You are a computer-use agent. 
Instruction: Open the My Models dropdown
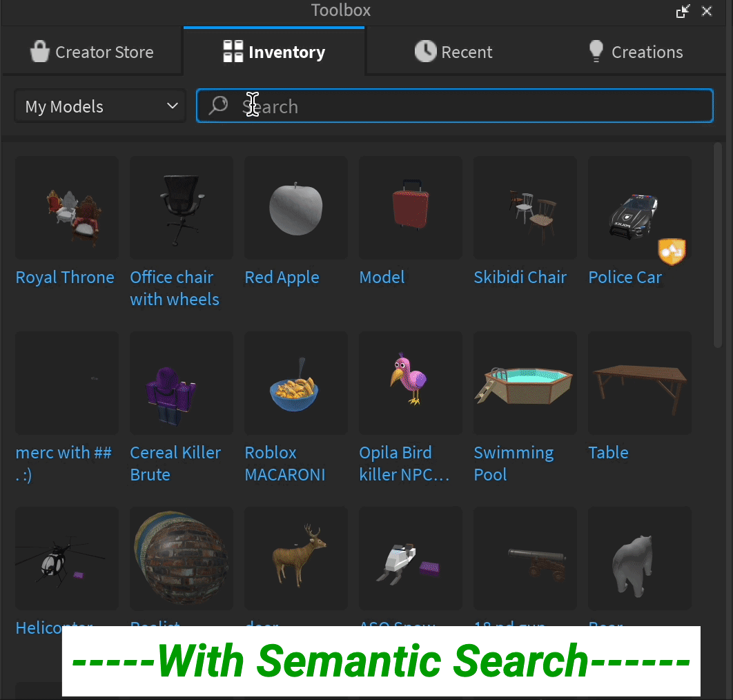coord(101,106)
